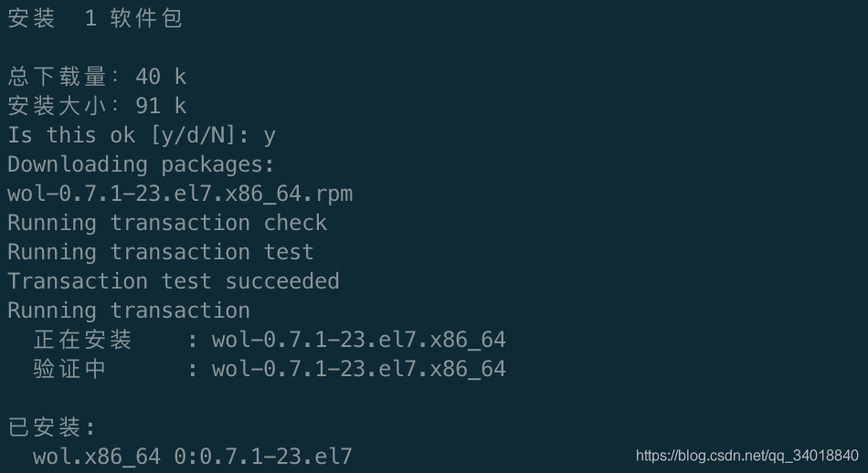Click the 总下载量 40 k line

pyautogui.click(x=97, y=77)
